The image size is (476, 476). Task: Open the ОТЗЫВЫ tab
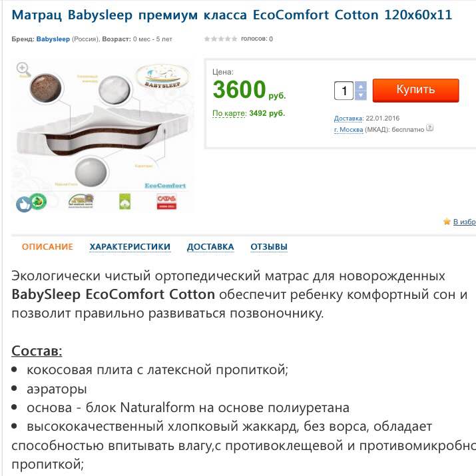click(x=269, y=247)
